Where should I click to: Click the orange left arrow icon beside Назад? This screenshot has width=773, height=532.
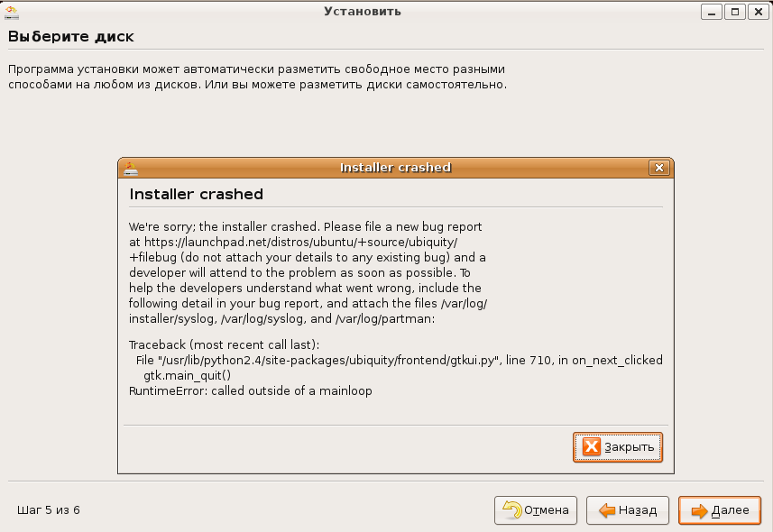[x=607, y=510]
